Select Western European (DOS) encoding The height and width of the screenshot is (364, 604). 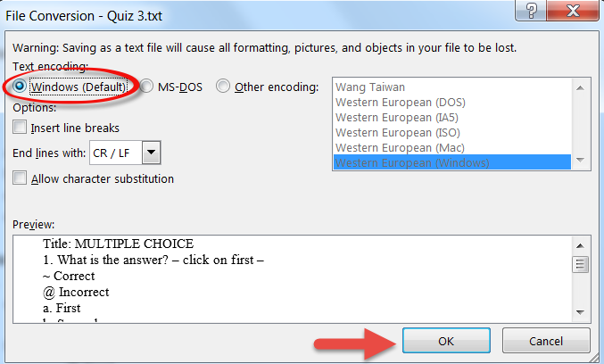(401, 103)
